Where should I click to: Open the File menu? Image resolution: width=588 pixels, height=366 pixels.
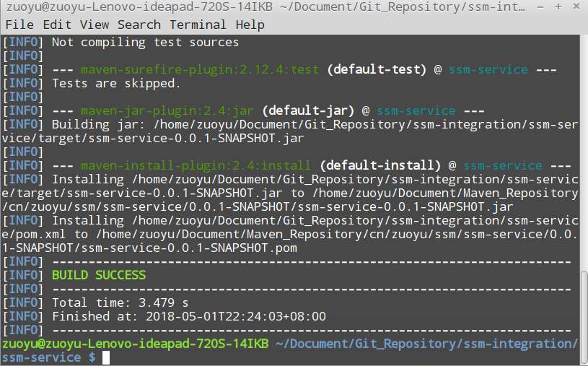point(19,25)
